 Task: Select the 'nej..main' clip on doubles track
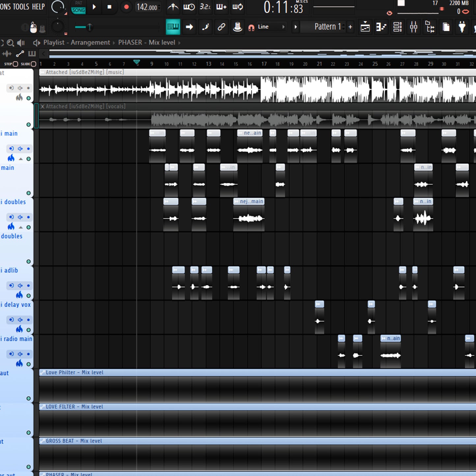click(249, 214)
